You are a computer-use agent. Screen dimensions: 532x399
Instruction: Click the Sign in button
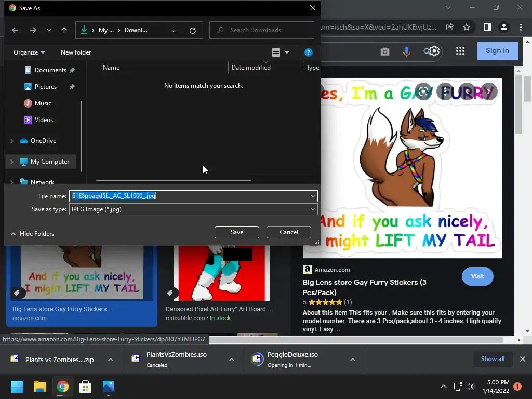click(497, 51)
